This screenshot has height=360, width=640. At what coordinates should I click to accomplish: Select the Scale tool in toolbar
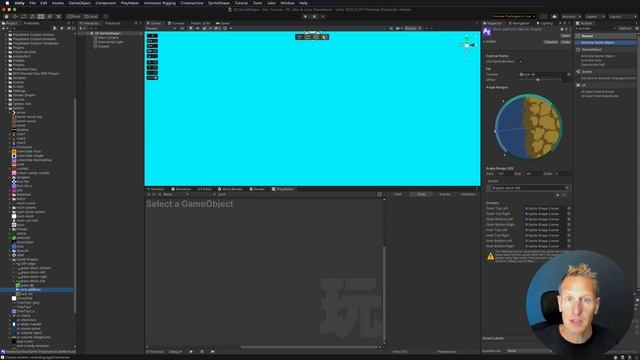[32, 16]
